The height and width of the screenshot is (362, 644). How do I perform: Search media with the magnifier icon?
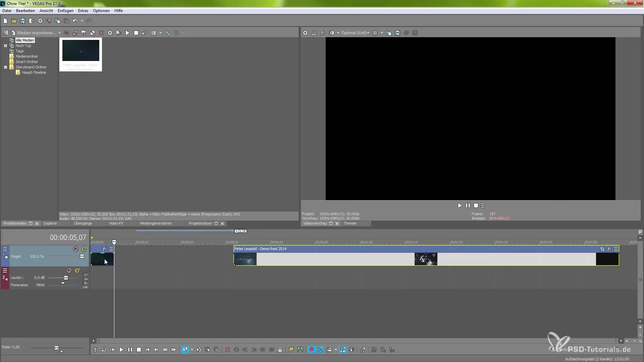pos(167,33)
